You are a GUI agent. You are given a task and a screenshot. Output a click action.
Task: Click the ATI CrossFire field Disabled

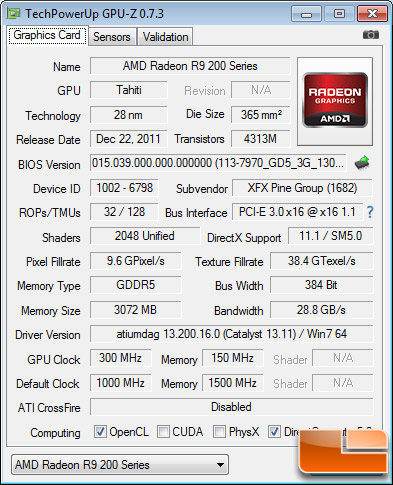point(231,407)
